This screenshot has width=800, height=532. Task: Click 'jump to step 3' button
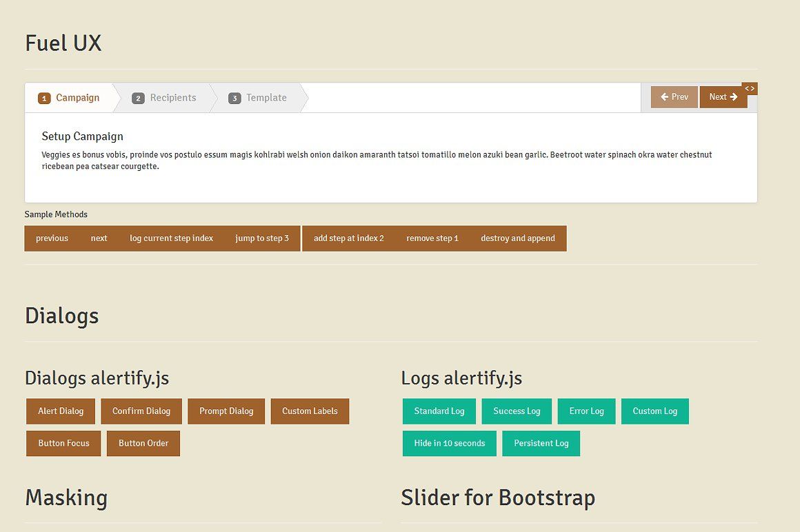[262, 238]
